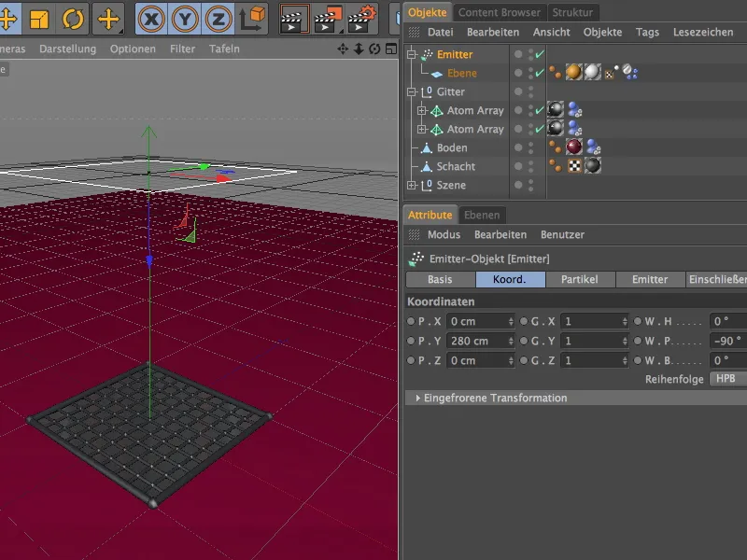Open the Modus menu in Attribute manager
Viewport: 747px width, 560px height.
(x=444, y=234)
